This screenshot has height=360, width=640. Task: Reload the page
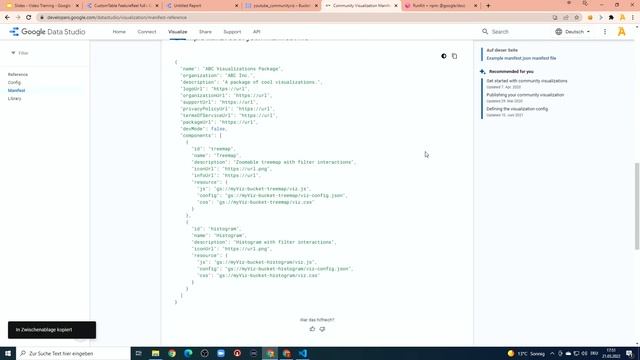coord(28,18)
